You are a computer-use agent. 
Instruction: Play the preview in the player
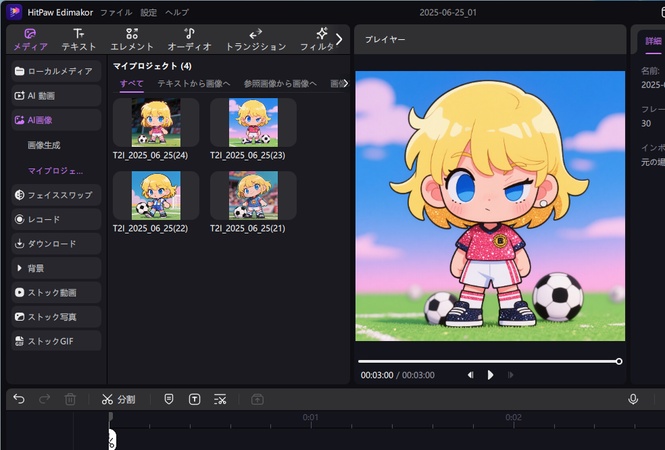(490, 375)
